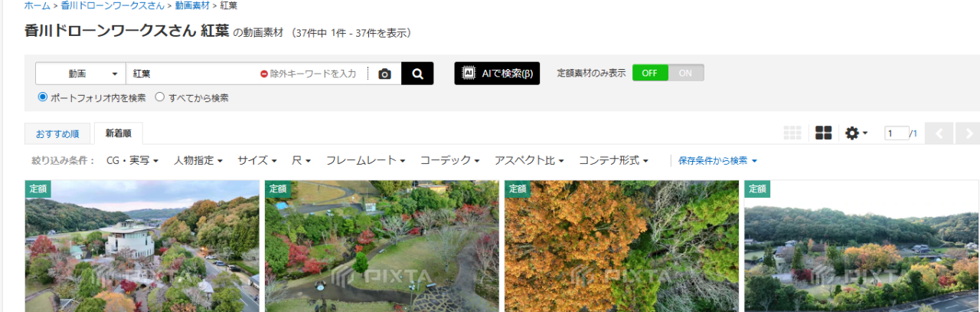
Task: Open display settings gear menu
Action: pyautogui.click(x=855, y=133)
